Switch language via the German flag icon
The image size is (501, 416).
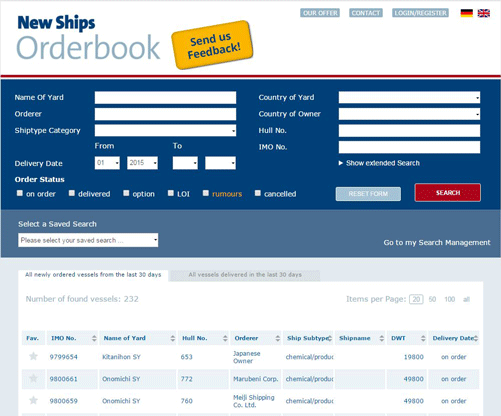(x=466, y=13)
